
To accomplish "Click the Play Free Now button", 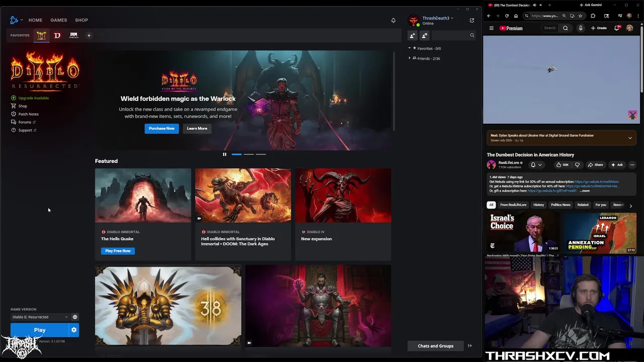I will coord(118,251).
